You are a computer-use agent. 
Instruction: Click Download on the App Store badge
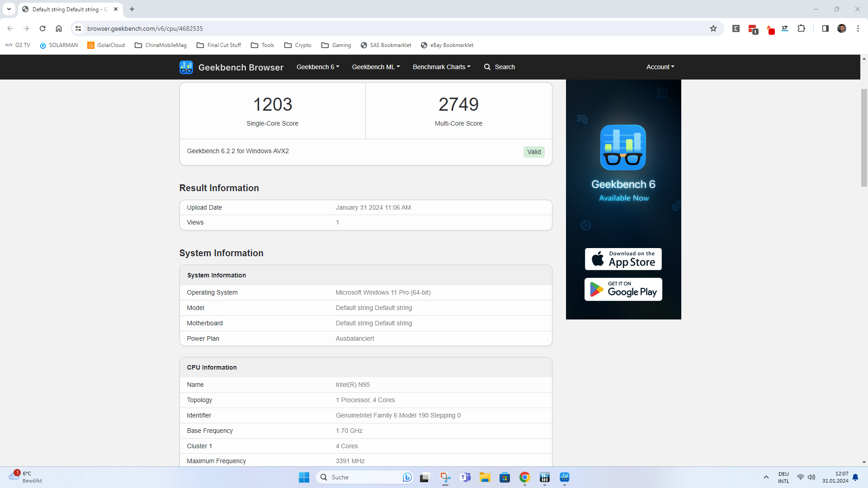pyautogui.click(x=623, y=259)
